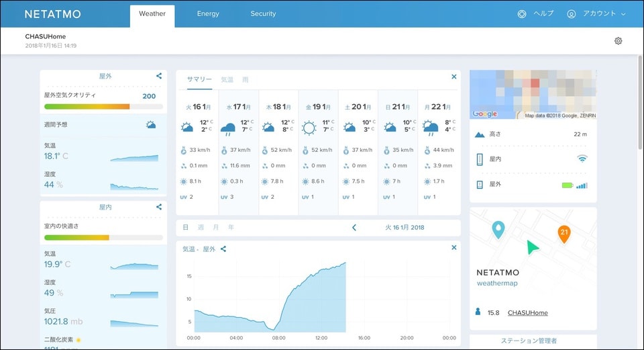Go to previous date with left chevron
This screenshot has height=350, width=644.
click(354, 228)
